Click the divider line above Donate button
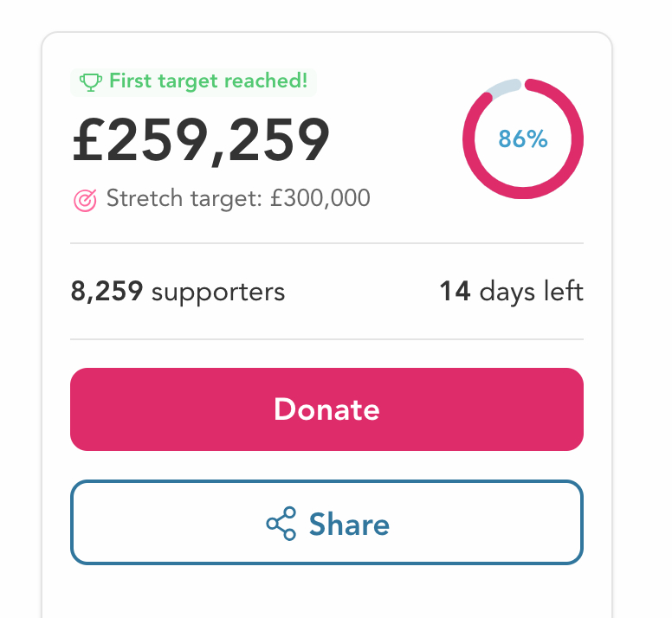The height and width of the screenshot is (618, 672). point(326,339)
